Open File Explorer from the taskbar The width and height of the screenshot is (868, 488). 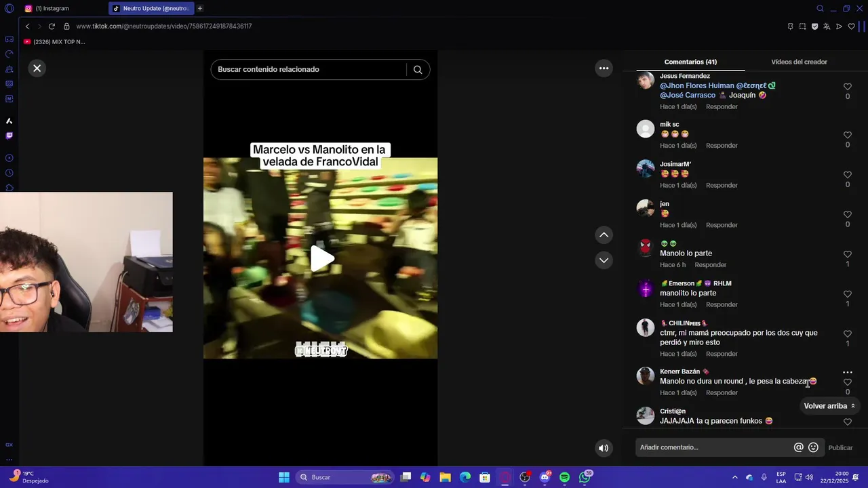click(x=446, y=477)
